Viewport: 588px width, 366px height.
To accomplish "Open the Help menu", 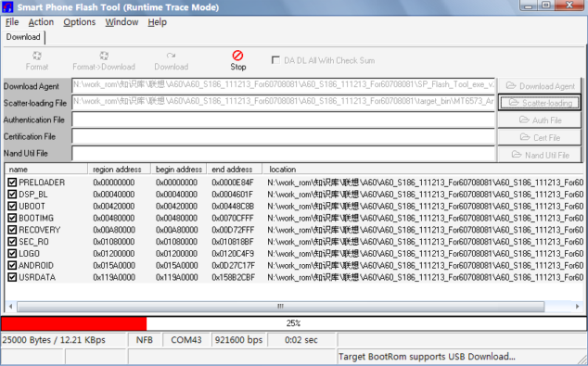I will point(157,22).
